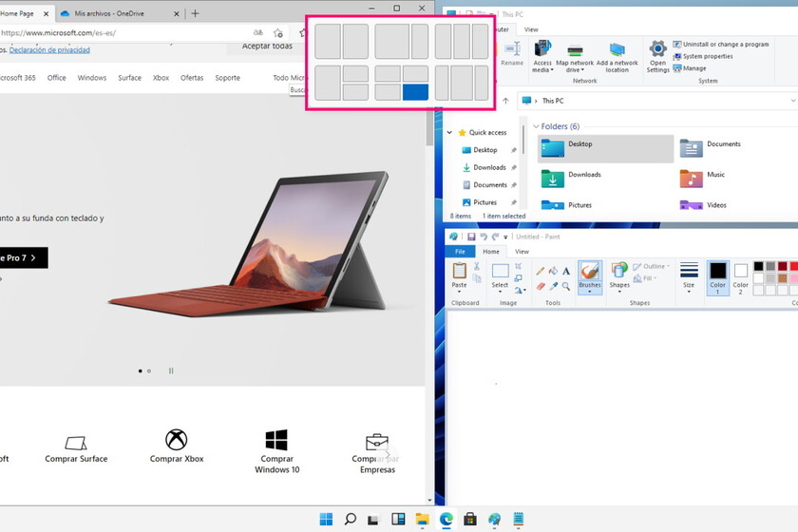This screenshot has width=798, height=532.
Task: Click the Cut scissors icon in Paint
Action: [476, 266]
